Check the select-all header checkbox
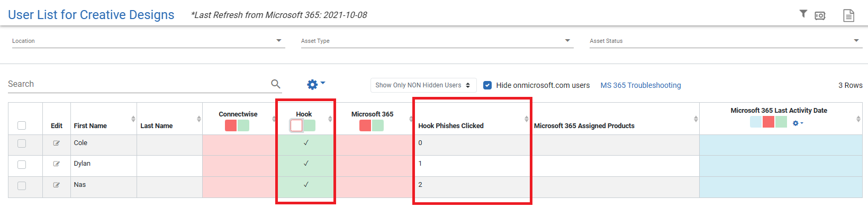The image size is (868, 216). tap(22, 125)
